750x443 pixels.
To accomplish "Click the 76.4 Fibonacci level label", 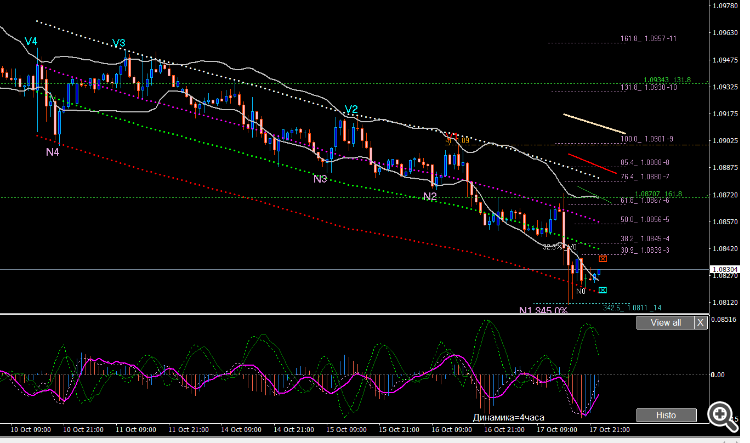I will tap(645, 177).
